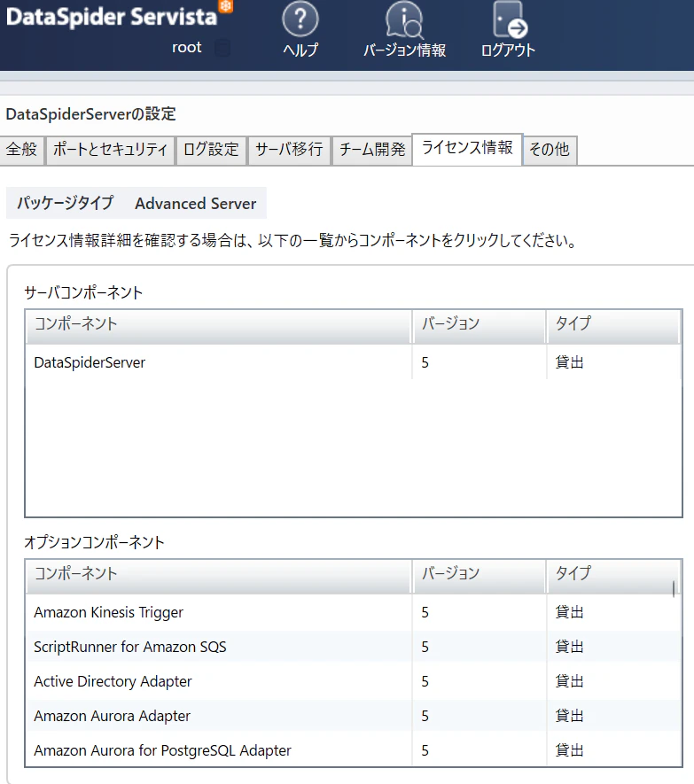Click the root user label
Viewport: 694px width, 784px height.
tap(187, 48)
